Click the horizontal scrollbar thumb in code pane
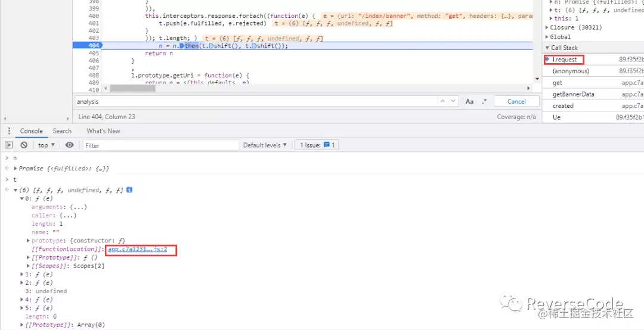This screenshot has width=644, height=330. [132, 88]
